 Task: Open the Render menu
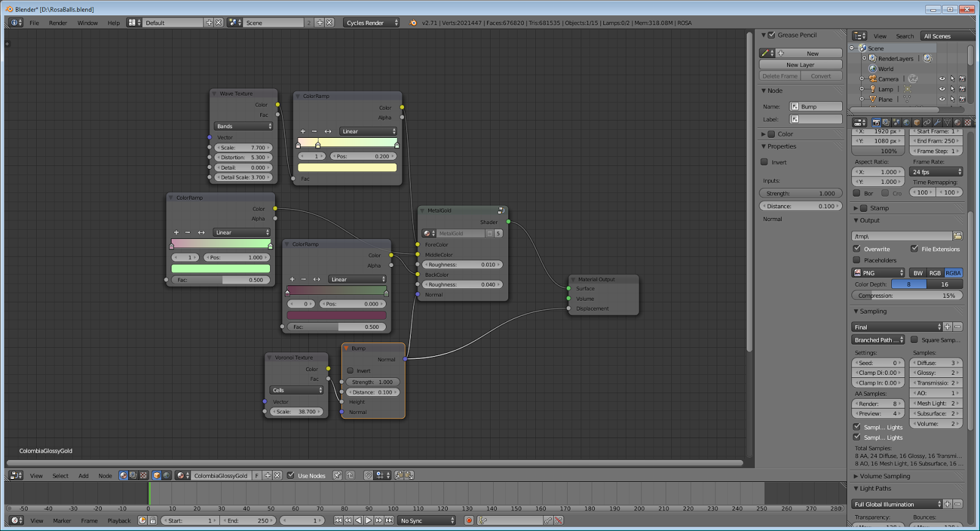coord(58,23)
